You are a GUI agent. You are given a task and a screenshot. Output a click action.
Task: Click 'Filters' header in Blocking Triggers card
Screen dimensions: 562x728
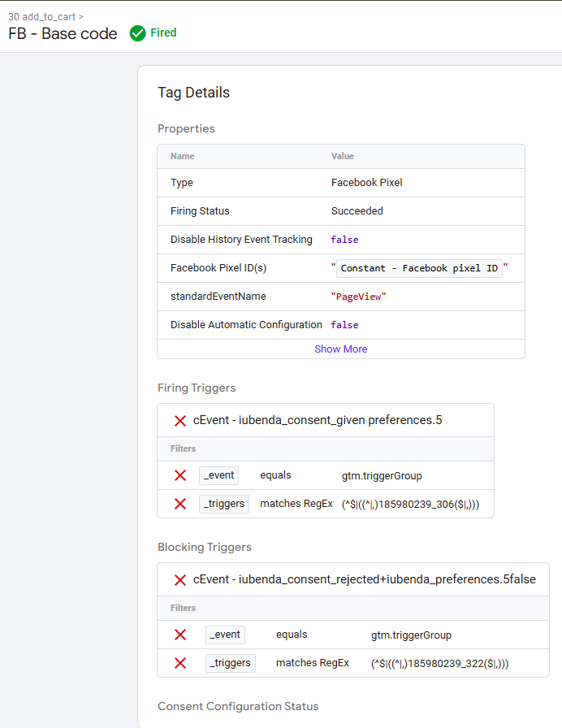click(x=183, y=608)
